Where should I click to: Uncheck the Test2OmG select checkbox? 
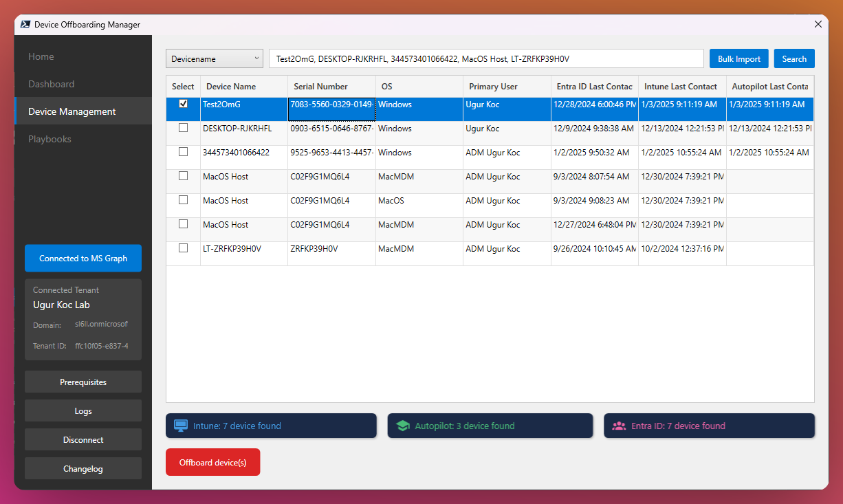coord(183,104)
